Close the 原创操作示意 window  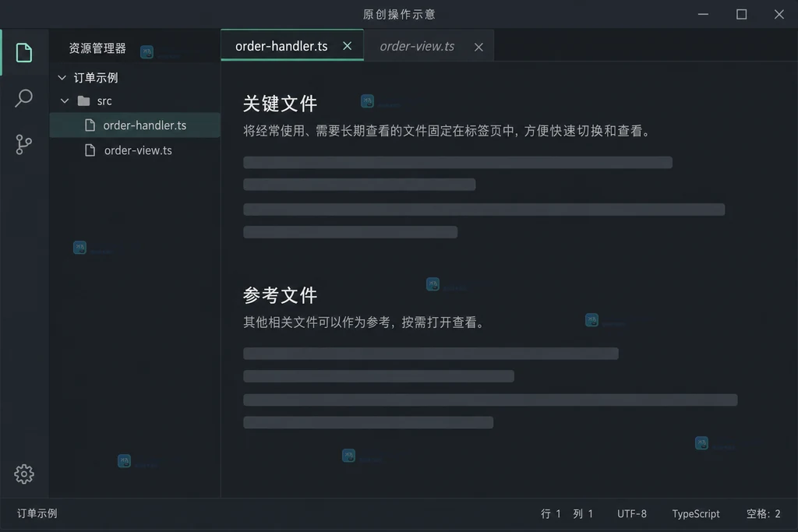click(779, 14)
